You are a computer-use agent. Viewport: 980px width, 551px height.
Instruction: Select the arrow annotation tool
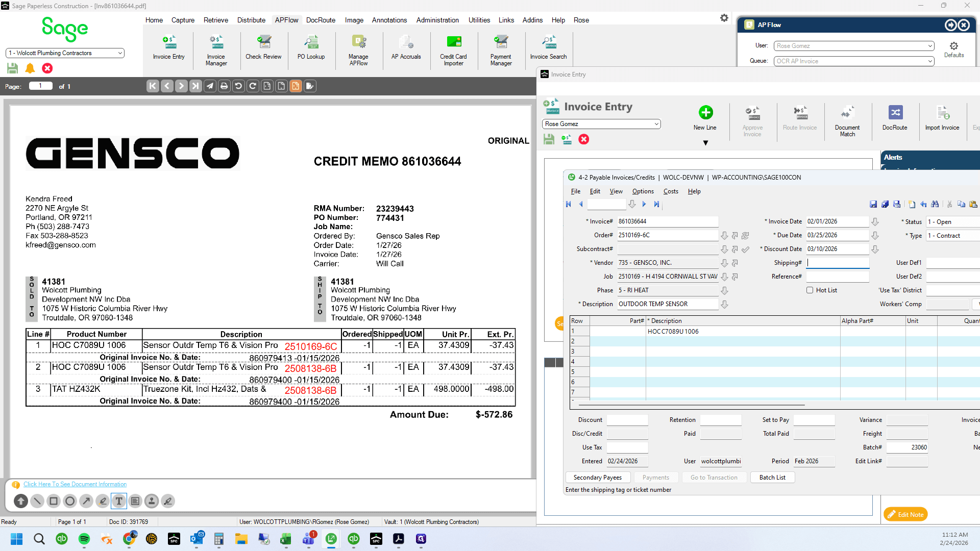tap(86, 501)
